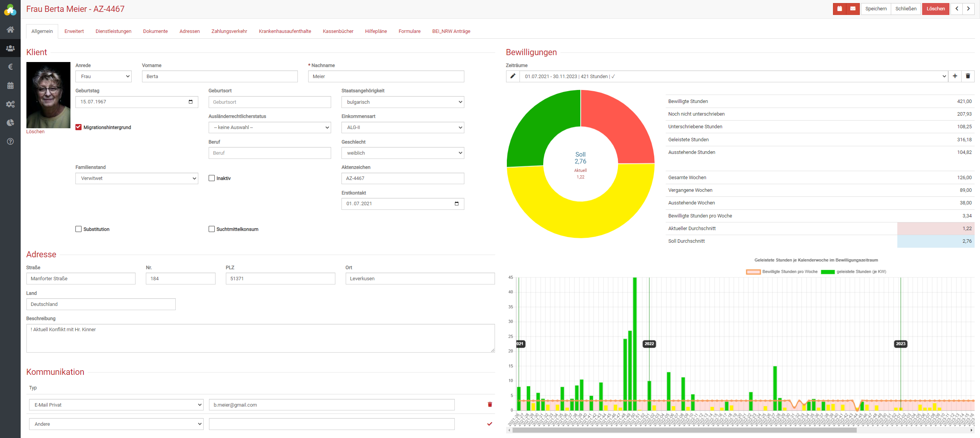The width and height of the screenshot is (980, 438).
Task: Click the red envelope mail button
Action: [x=853, y=9]
